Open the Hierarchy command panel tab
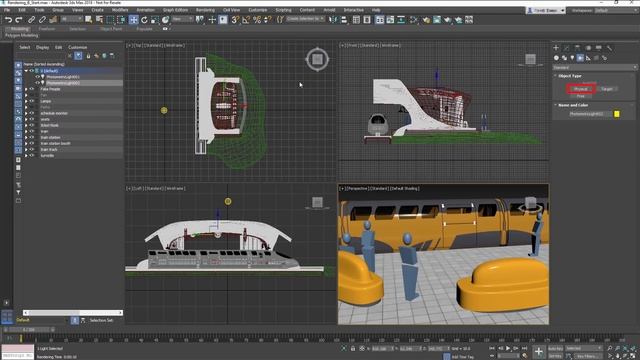This screenshot has height=360, width=640. pyautogui.click(x=577, y=48)
